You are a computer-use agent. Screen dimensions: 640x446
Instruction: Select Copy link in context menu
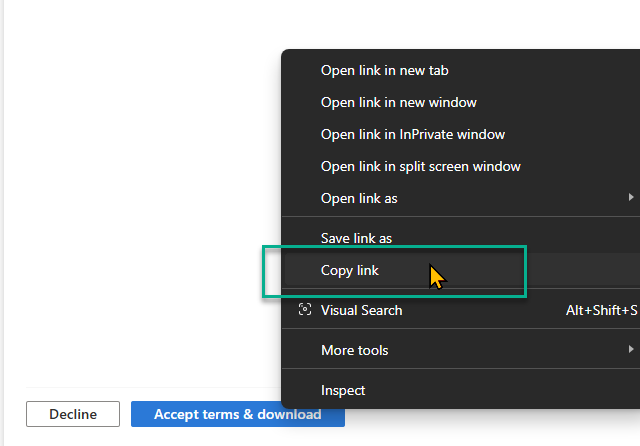coord(350,270)
